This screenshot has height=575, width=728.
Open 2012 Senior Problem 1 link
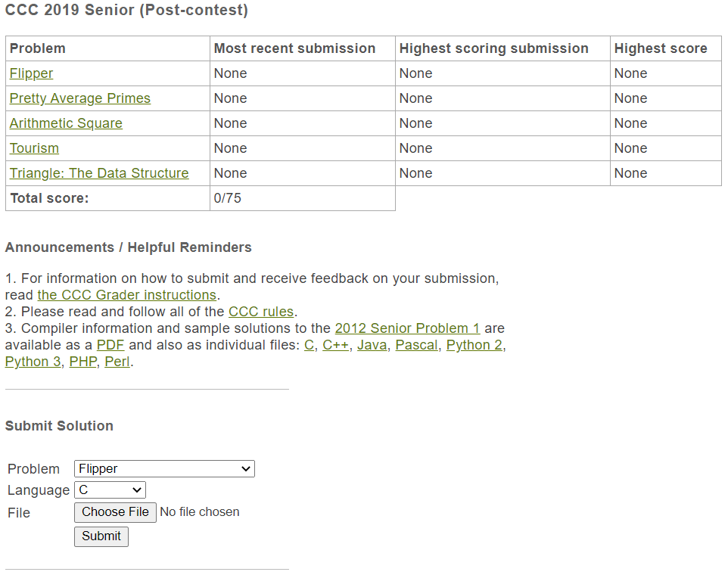[x=407, y=328]
